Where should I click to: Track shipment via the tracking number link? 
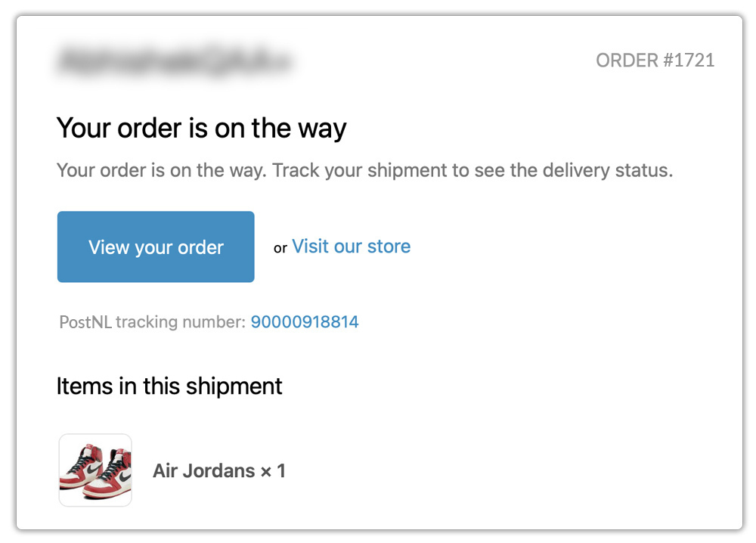tap(305, 321)
